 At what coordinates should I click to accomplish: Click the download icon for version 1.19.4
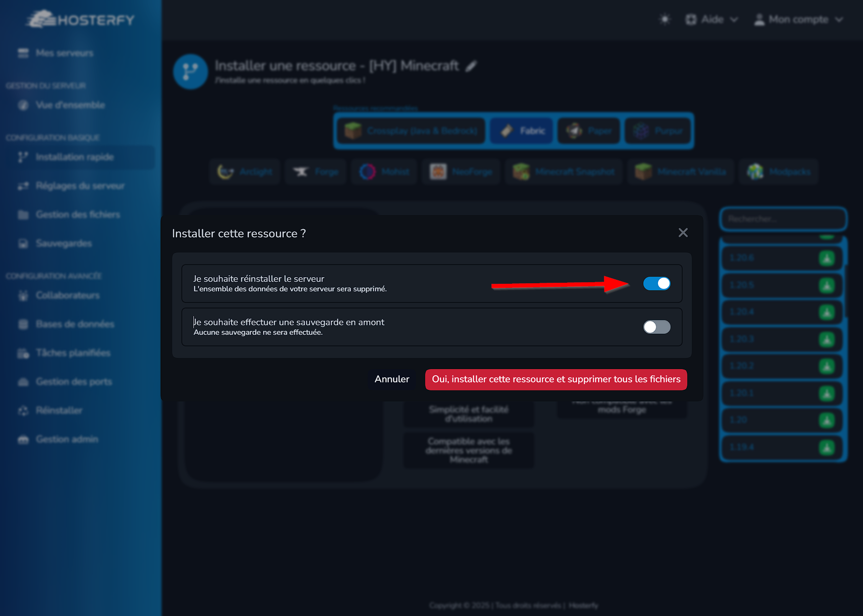(x=827, y=447)
